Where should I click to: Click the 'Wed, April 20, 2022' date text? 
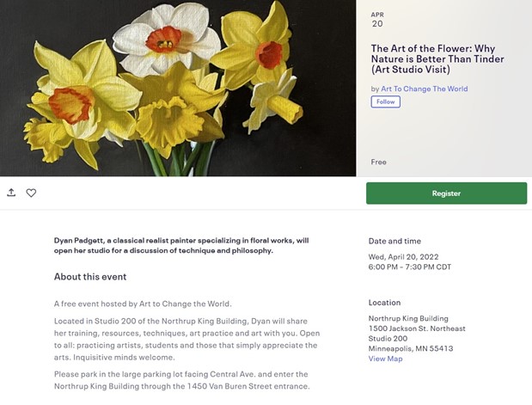409,256
